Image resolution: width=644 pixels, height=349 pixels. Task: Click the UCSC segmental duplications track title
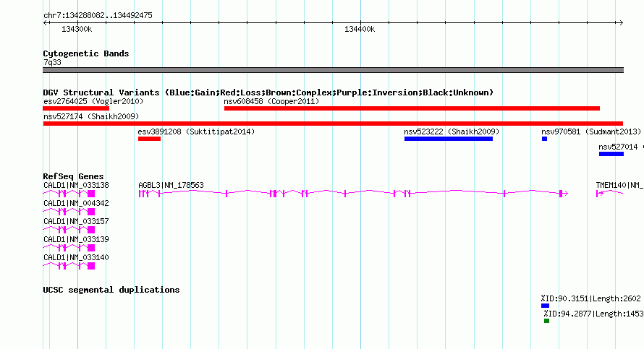click(111, 290)
